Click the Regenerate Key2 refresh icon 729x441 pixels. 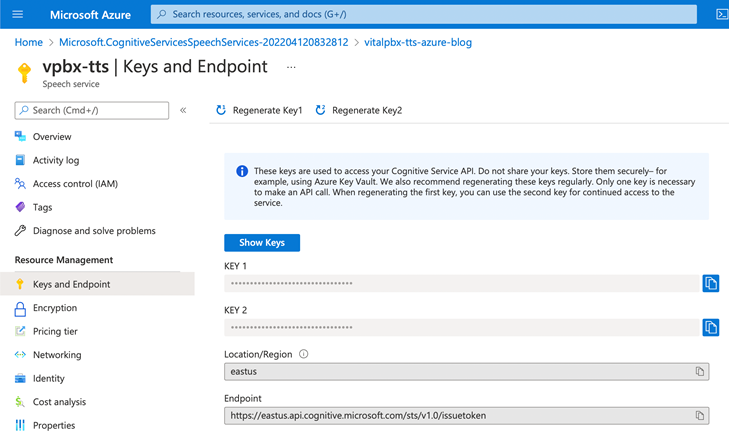320,110
